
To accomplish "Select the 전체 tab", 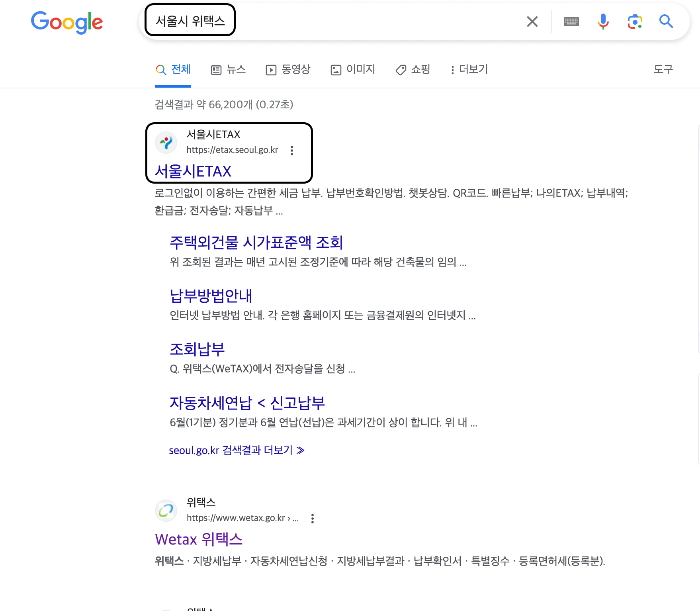I will pos(173,70).
